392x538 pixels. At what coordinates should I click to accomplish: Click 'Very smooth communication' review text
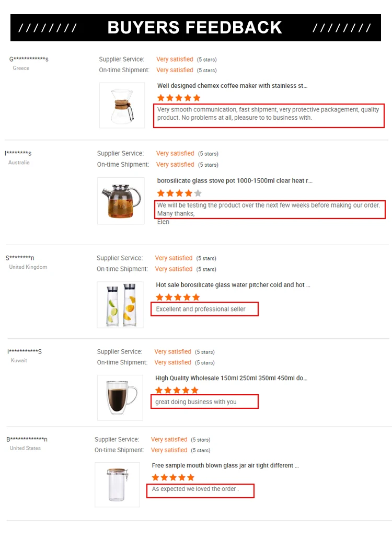pyautogui.click(x=268, y=113)
